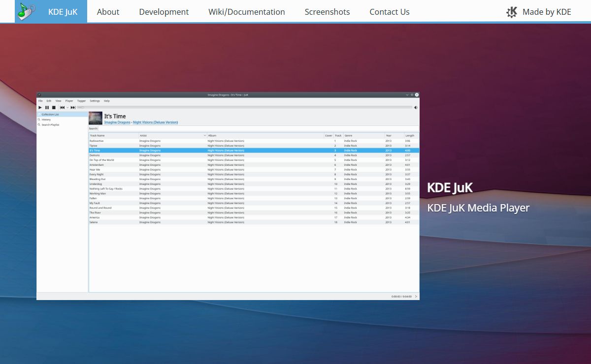591x364 pixels.
Task: Open the Help menu in JuK
Action: [106, 101]
